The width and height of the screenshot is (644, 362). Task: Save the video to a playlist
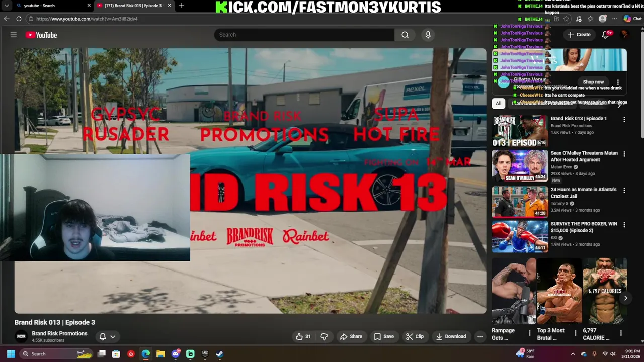pos(384,336)
